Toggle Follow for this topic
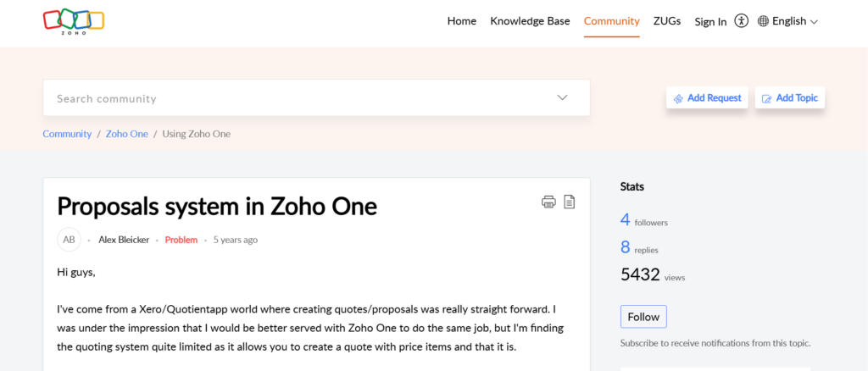The image size is (868, 371). (643, 317)
